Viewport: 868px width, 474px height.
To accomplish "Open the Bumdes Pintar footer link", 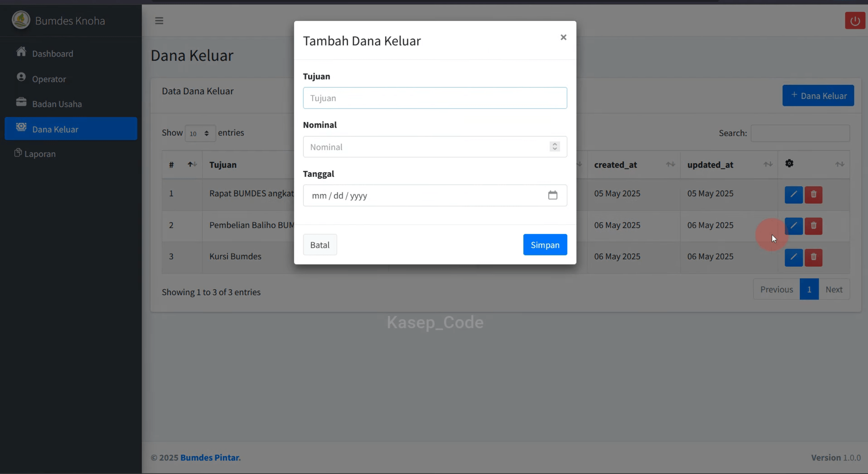I will click(210, 457).
